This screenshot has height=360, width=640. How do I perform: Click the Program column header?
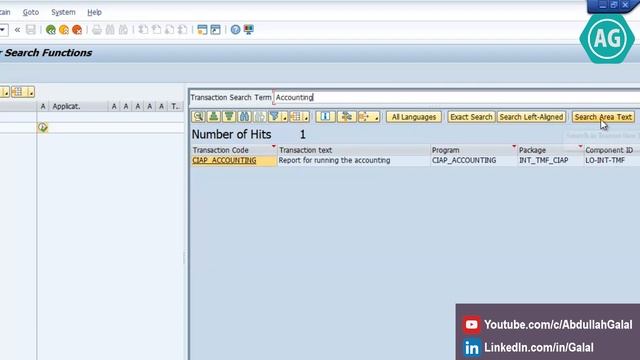point(473,150)
